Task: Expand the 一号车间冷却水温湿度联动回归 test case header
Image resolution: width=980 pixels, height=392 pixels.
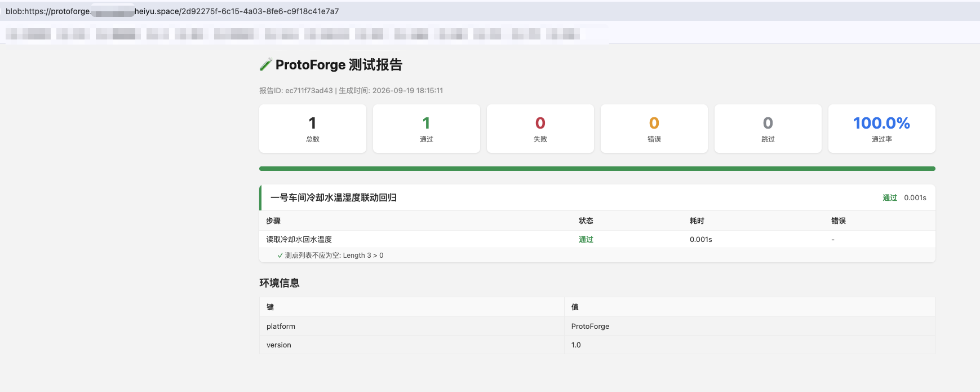Action: coord(597,197)
